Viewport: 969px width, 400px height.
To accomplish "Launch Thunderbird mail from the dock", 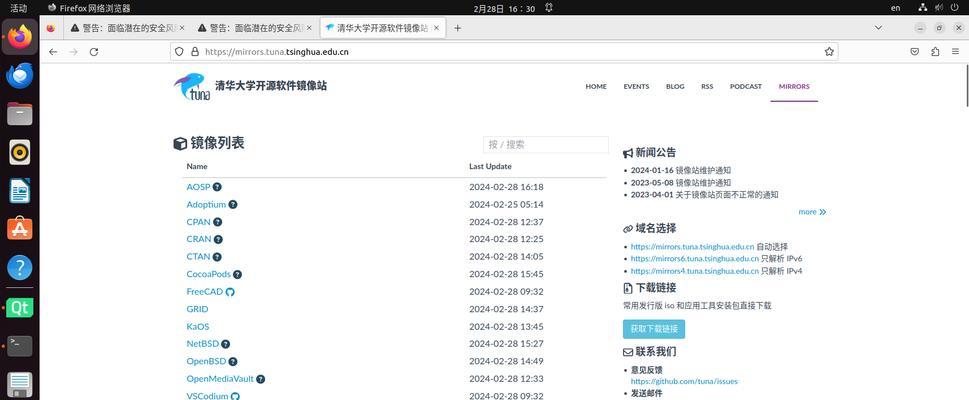I will [20, 75].
